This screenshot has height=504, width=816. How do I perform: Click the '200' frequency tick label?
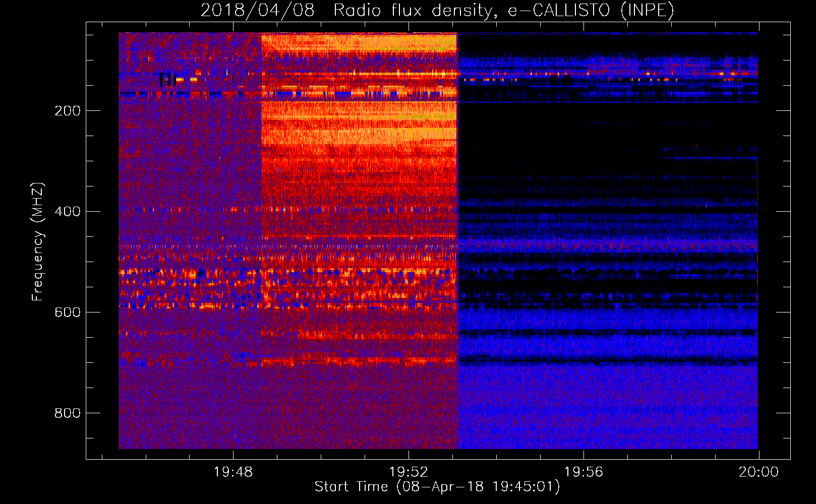tap(68, 111)
